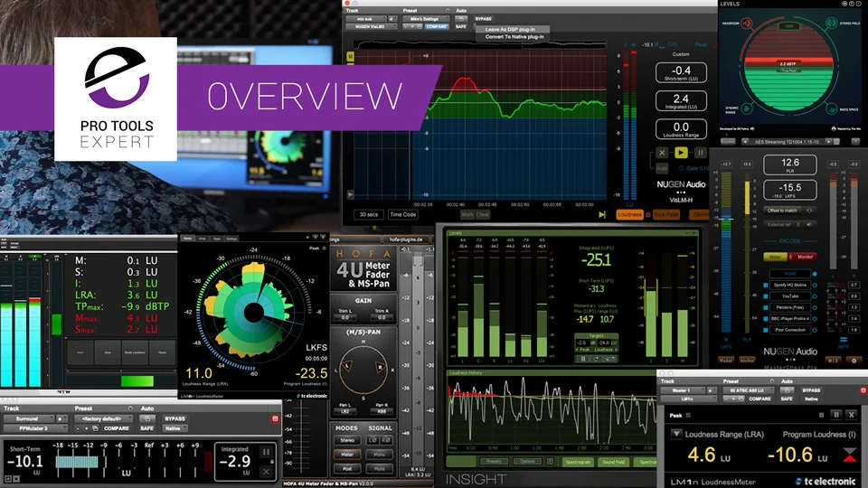Click the Reset Loudness button in RTW meter
868x488 pixels.
coord(135,352)
